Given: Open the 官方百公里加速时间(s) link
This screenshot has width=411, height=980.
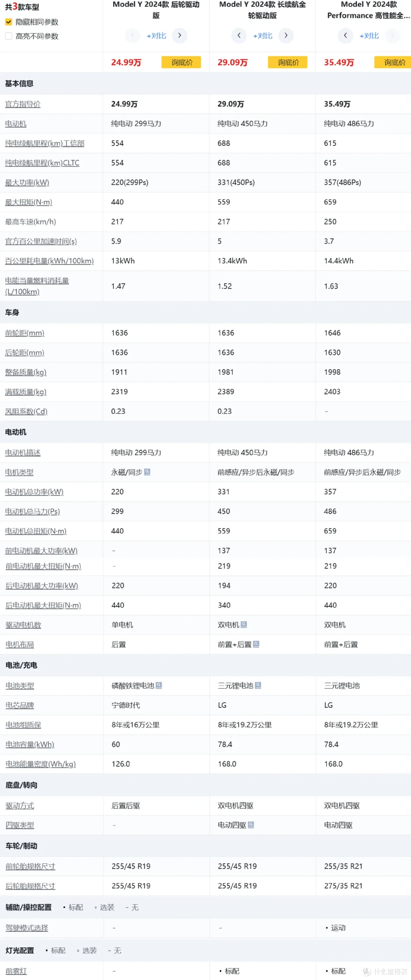Looking at the screenshot, I should coord(41,241).
